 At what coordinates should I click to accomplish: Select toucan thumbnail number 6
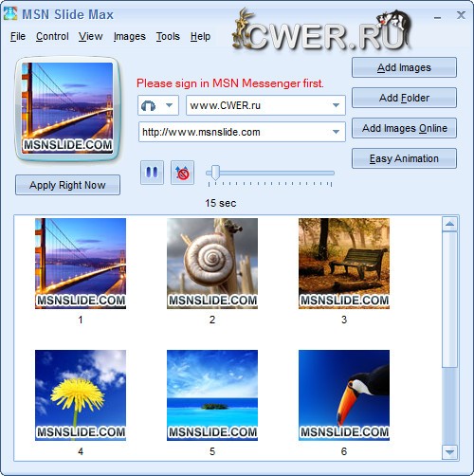click(x=344, y=395)
